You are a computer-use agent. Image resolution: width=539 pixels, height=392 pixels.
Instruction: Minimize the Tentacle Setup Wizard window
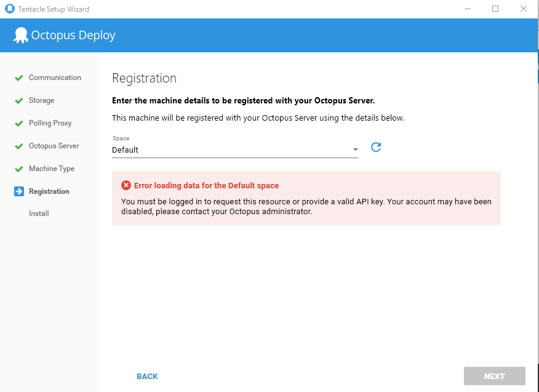(468, 9)
